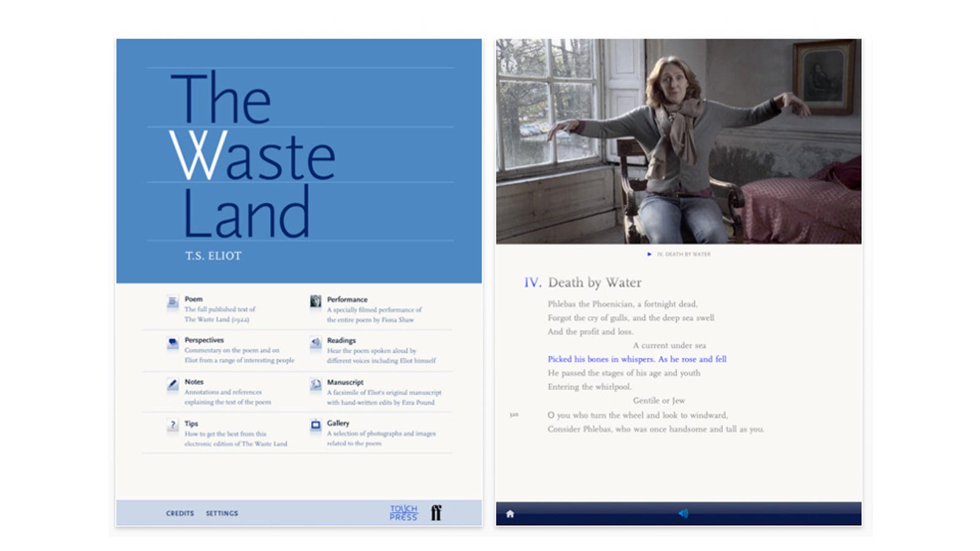Screen dimensions: 980x551
Task: Tap description "Hear the poem spoken aloud by"
Action: point(371,351)
